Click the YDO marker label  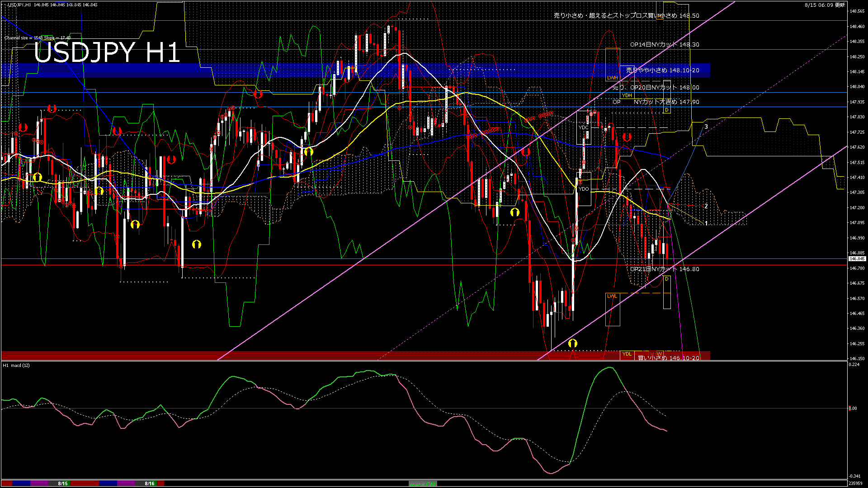tap(584, 189)
